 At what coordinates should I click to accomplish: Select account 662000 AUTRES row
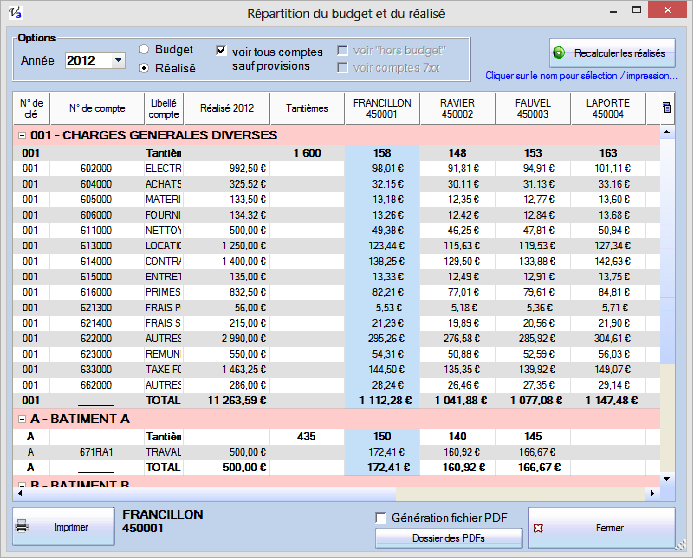click(x=336, y=385)
